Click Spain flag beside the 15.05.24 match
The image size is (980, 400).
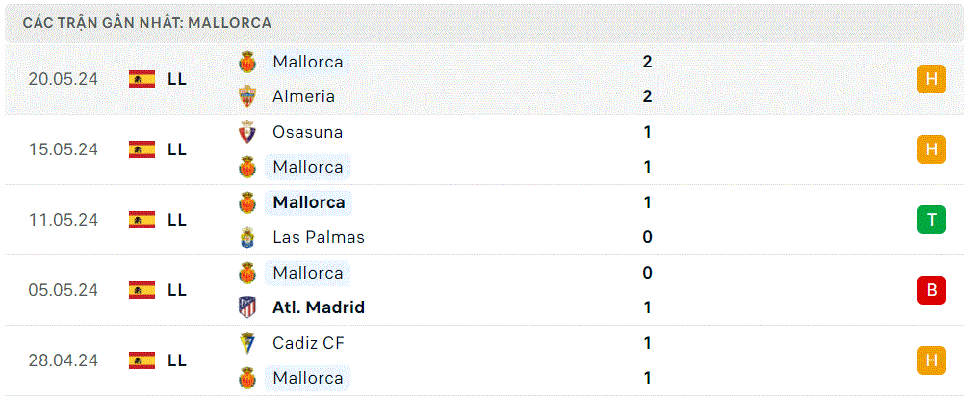pyautogui.click(x=142, y=149)
